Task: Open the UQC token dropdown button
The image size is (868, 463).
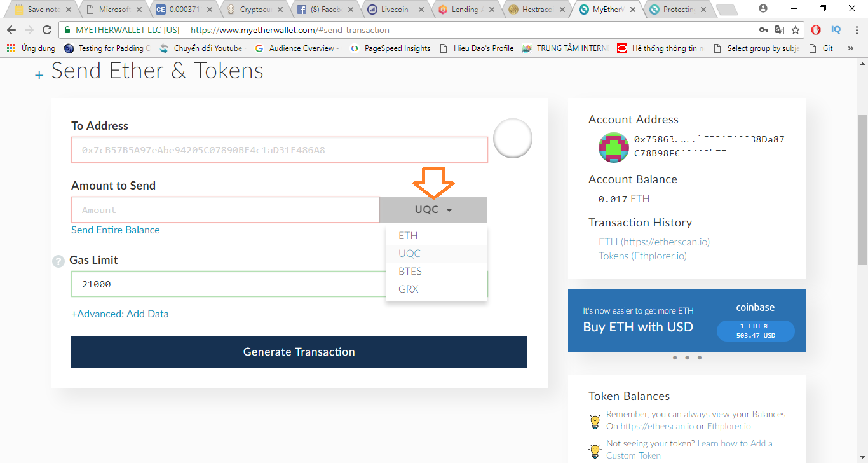Action: tap(433, 210)
